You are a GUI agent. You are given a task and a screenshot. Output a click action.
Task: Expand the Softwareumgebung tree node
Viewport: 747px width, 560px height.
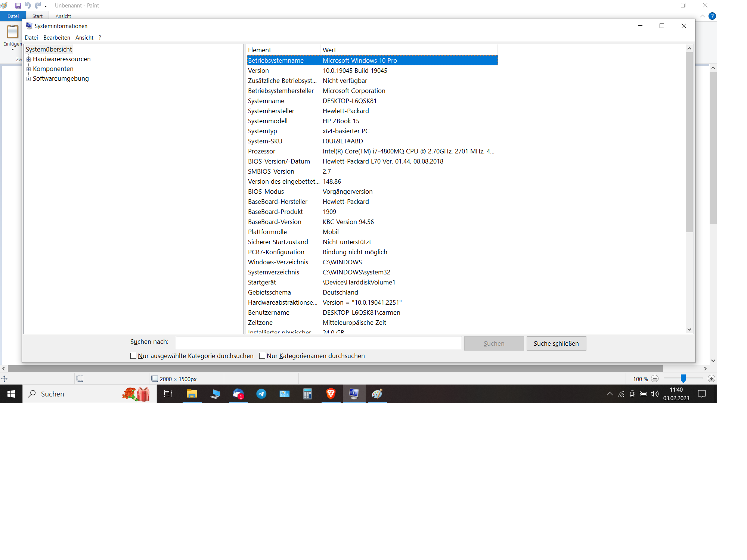click(x=29, y=79)
